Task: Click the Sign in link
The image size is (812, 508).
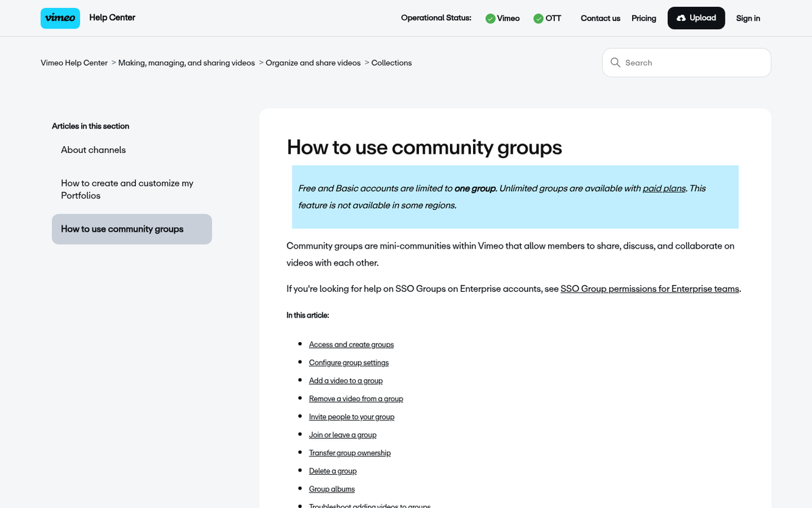Action: coord(748,18)
